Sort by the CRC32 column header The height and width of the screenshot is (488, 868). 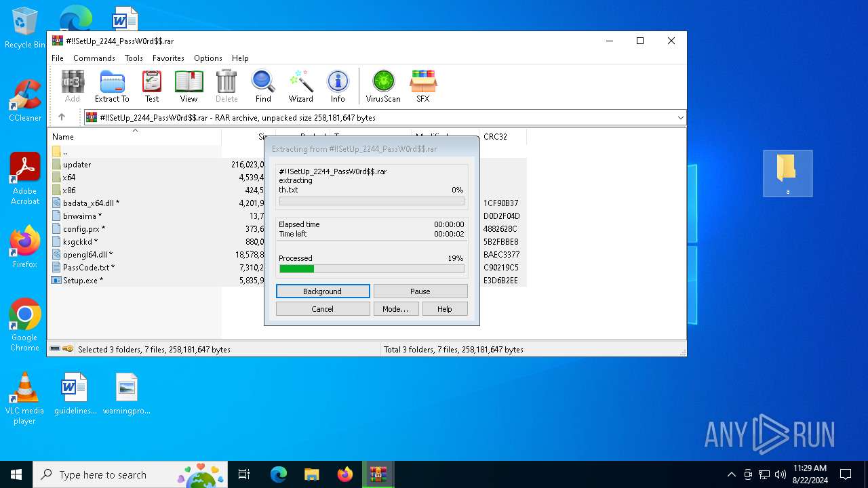[x=502, y=137]
